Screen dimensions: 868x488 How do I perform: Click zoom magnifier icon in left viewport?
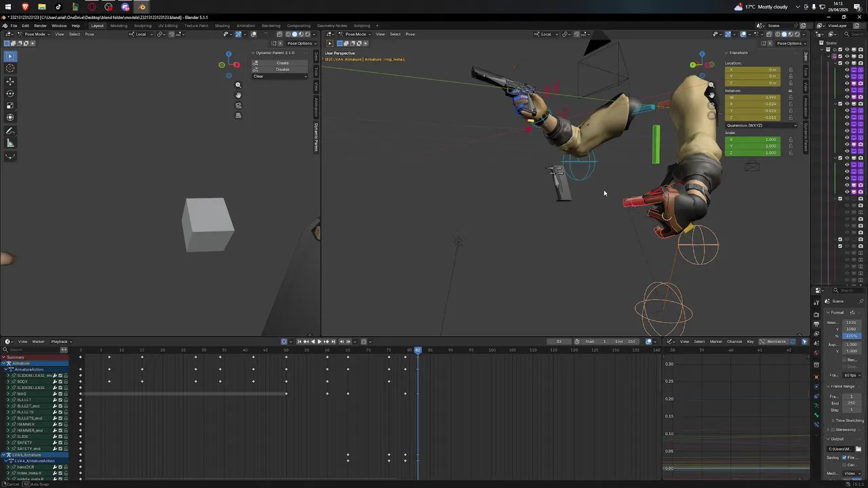point(238,85)
